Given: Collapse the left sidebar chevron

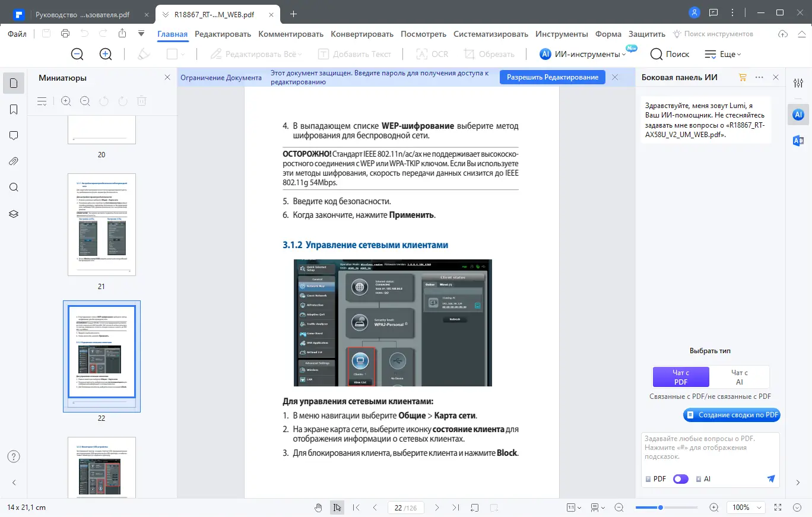Looking at the screenshot, I should pyautogui.click(x=14, y=483).
